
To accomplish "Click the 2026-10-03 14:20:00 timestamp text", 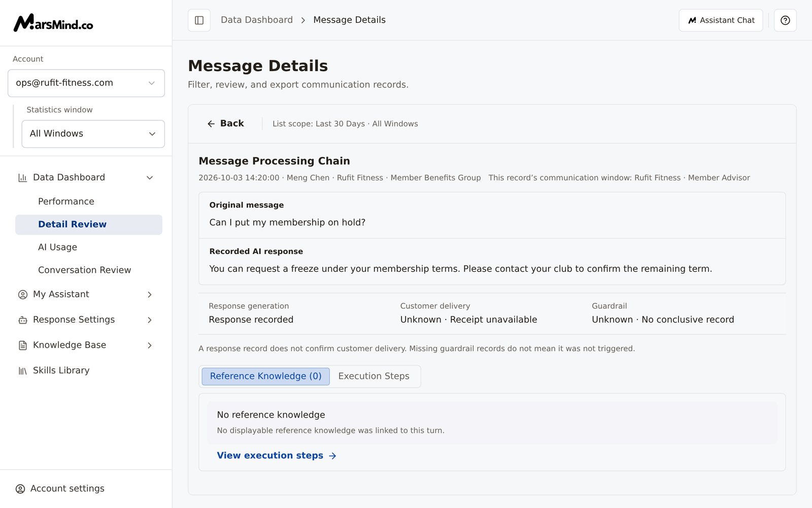I will click(x=239, y=178).
